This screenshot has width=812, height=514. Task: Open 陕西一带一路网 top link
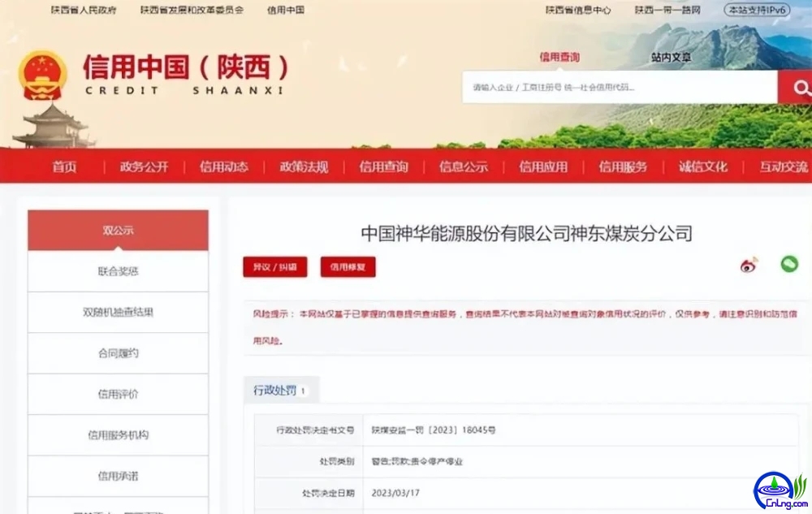point(667,10)
